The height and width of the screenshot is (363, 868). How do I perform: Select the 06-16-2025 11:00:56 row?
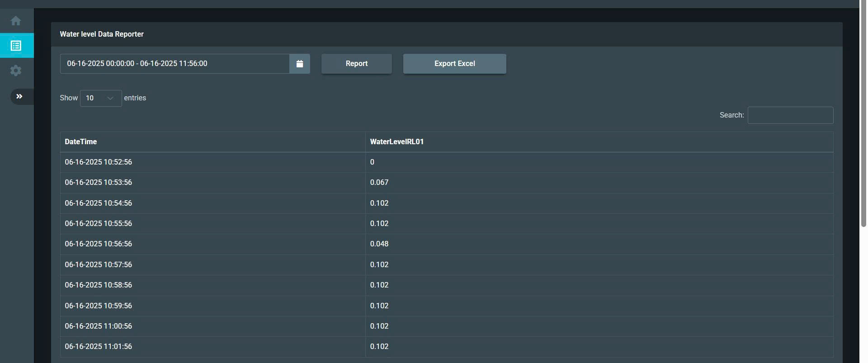coord(99,326)
